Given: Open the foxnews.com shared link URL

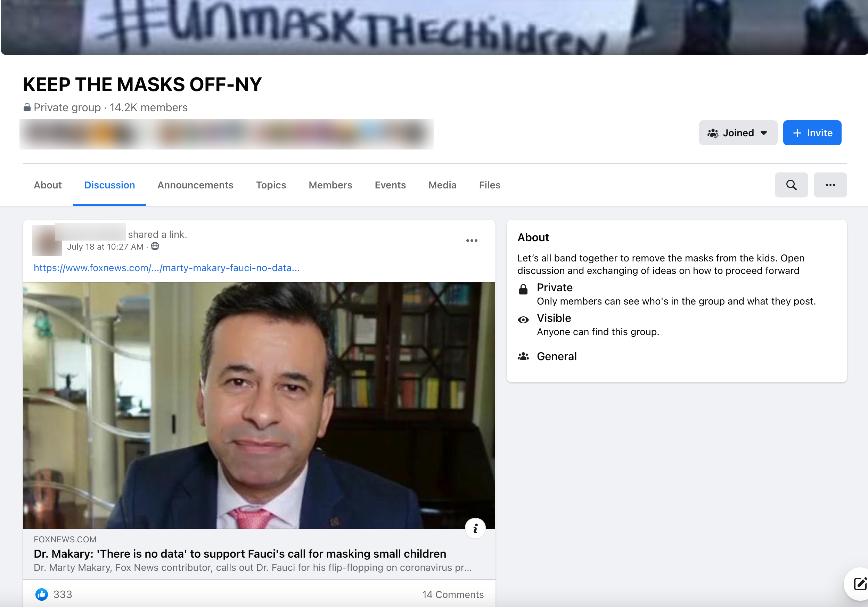Looking at the screenshot, I should coord(166,268).
